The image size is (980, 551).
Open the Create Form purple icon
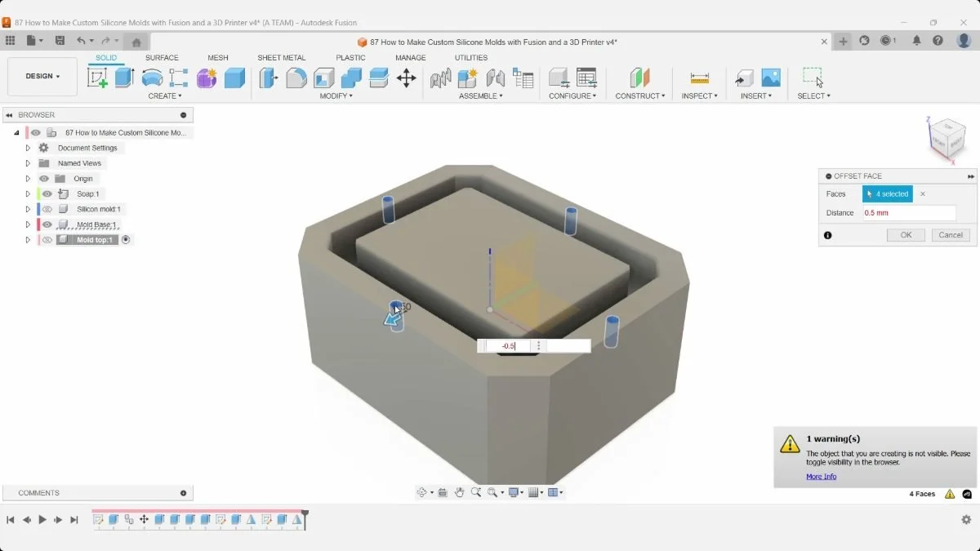pos(207,78)
